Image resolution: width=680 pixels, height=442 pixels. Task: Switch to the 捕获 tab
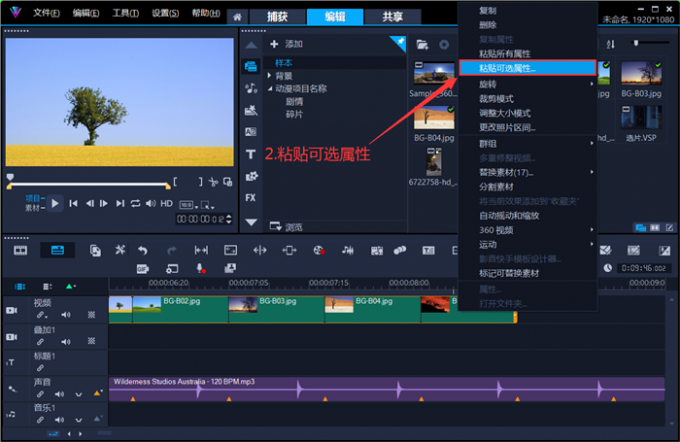click(277, 17)
